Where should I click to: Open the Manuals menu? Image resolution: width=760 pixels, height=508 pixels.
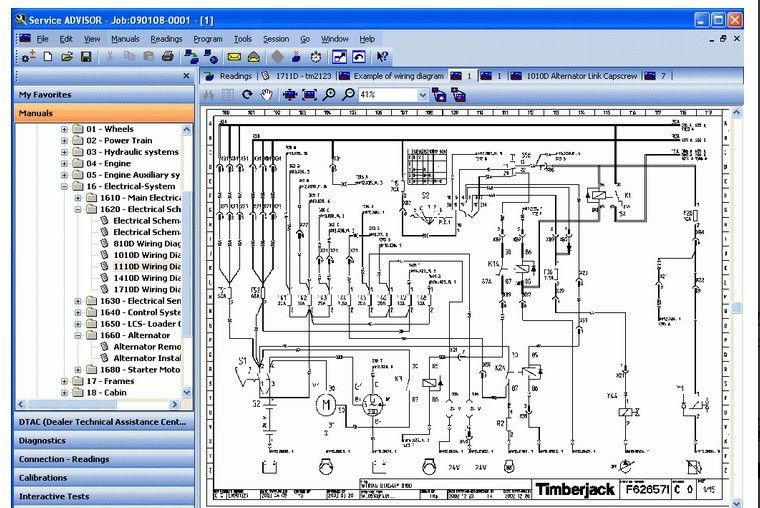coord(125,39)
